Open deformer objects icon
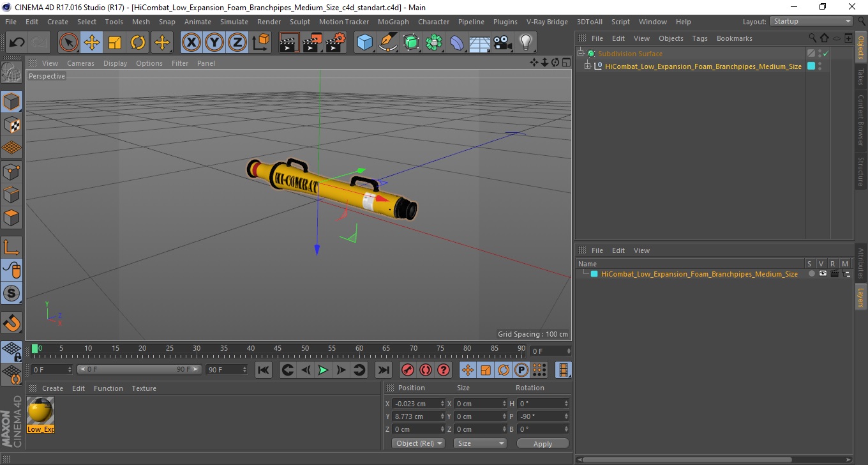 [x=457, y=43]
